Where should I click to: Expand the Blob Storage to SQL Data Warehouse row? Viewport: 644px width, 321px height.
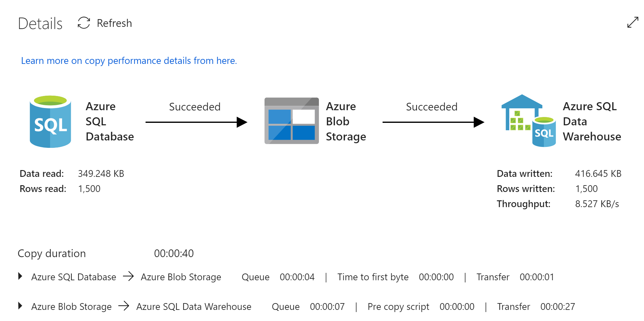click(20, 306)
